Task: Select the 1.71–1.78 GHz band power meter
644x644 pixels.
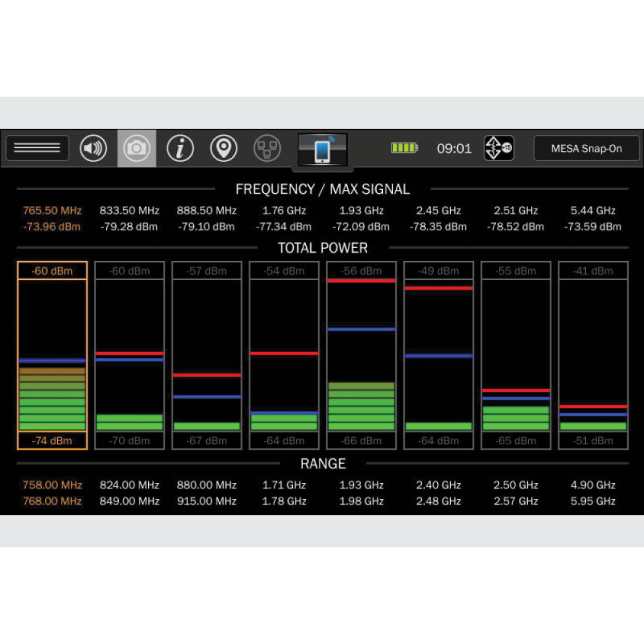Action: [x=284, y=355]
